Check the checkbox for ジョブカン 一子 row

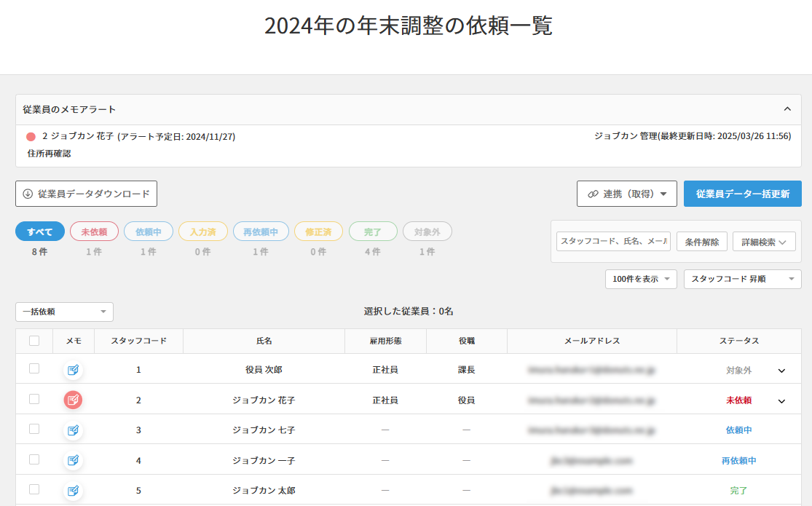point(34,459)
